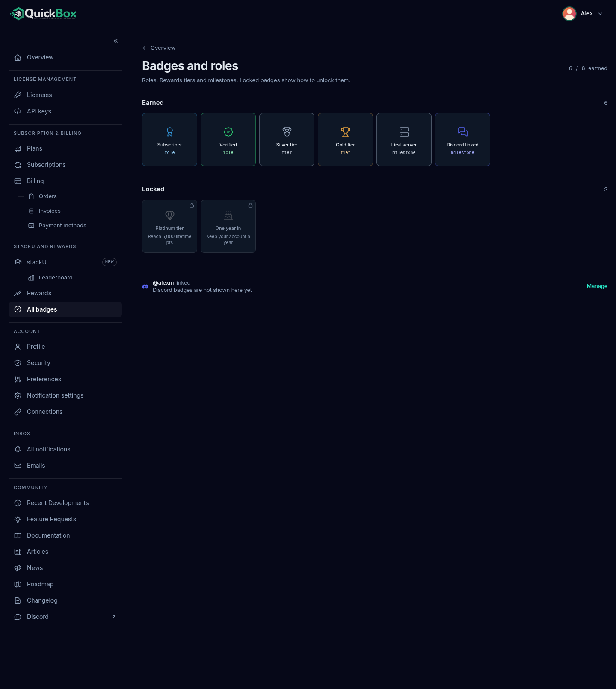
Task: Click the QuickBox logo
Action: point(43,14)
